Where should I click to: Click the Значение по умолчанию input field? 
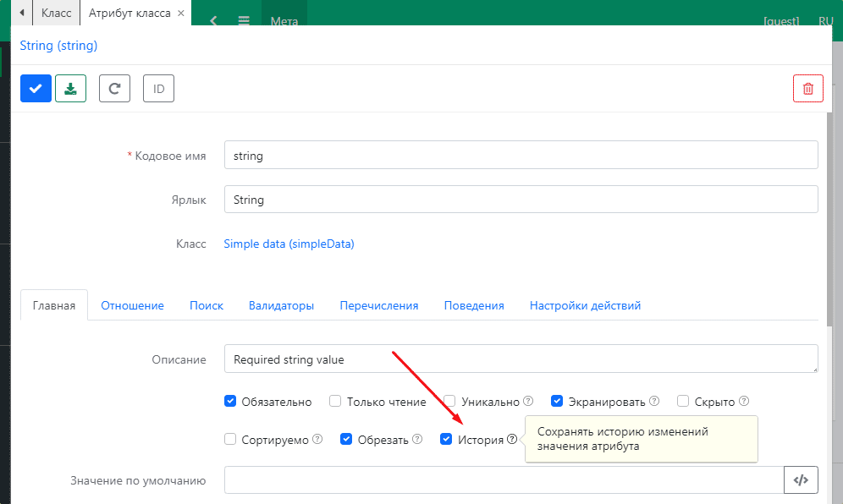[x=504, y=479]
